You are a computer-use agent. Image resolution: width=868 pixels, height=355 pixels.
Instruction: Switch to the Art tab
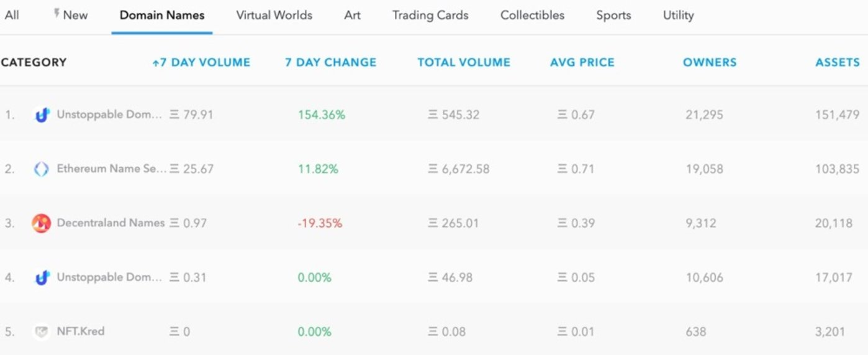(352, 15)
